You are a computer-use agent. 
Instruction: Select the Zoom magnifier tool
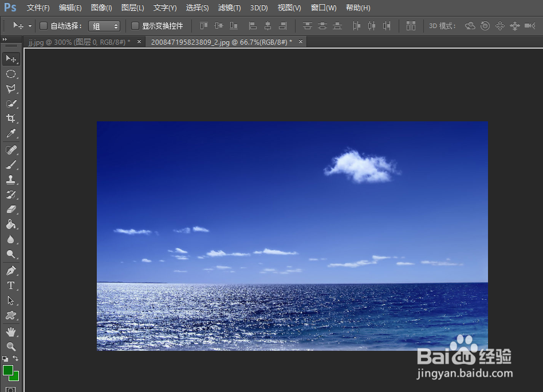pos(11,347)
